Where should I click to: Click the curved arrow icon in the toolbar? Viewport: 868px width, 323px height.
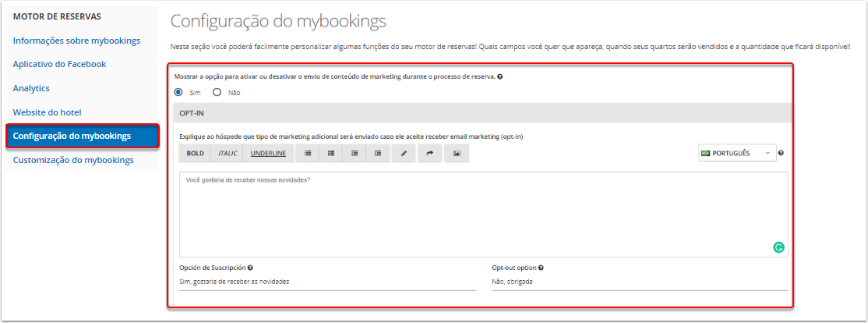click(430, 154)
